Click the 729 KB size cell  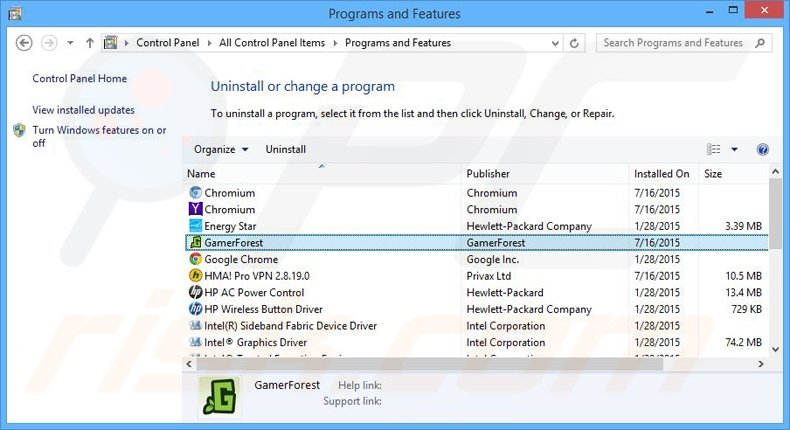pos(747,309)
